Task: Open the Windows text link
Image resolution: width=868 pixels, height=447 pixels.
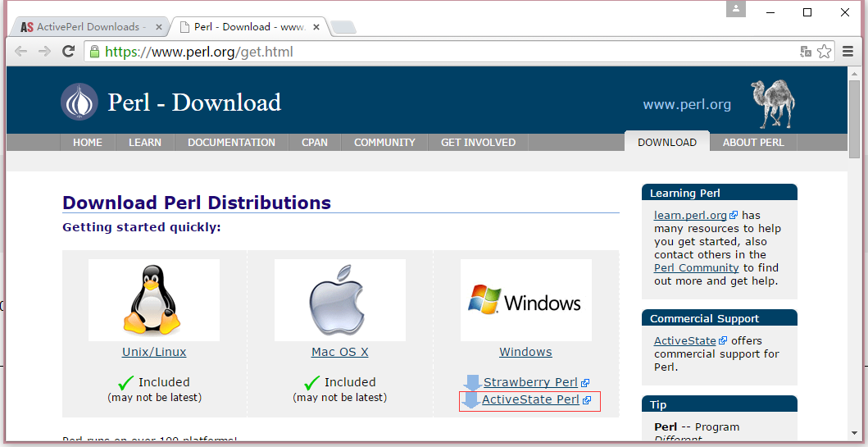Action: pos(526,352)
